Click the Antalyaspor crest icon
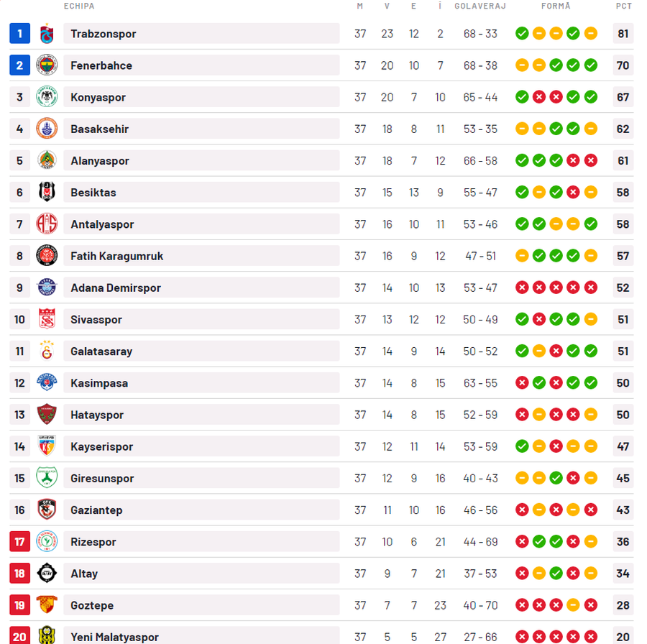This screenshot has height=644, width=647. (x=47, y=224)
